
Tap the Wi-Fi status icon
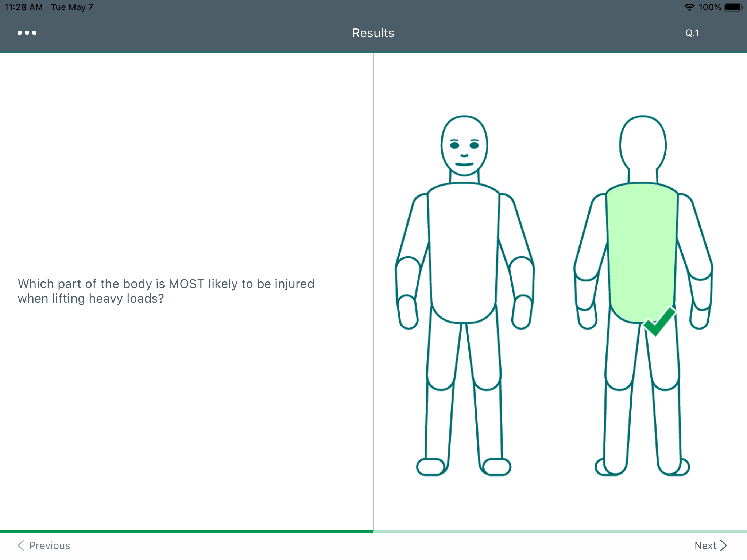point(689,7)
